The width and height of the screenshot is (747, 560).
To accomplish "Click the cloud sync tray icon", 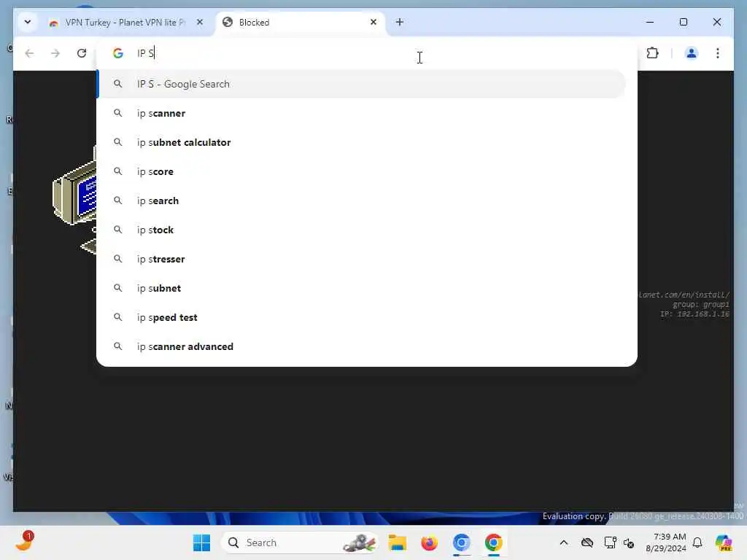I will pyautogui.click(x=587, y=542).
